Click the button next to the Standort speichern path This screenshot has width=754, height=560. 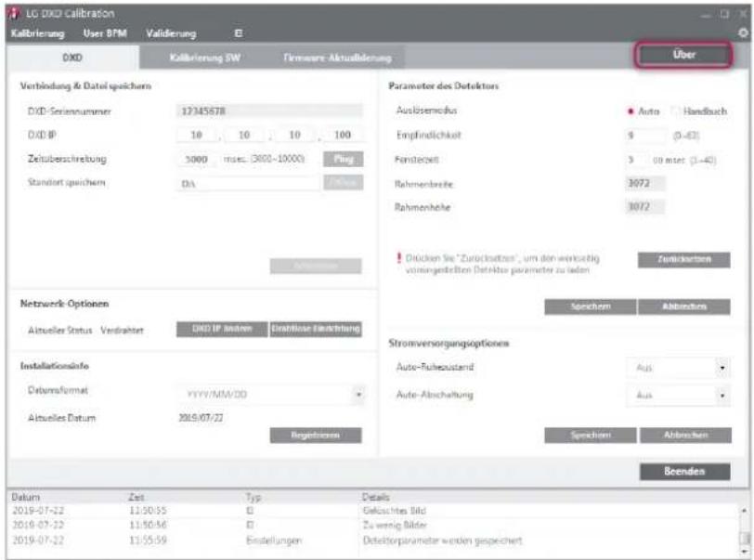pyautogui.click(x=344, y=182)
